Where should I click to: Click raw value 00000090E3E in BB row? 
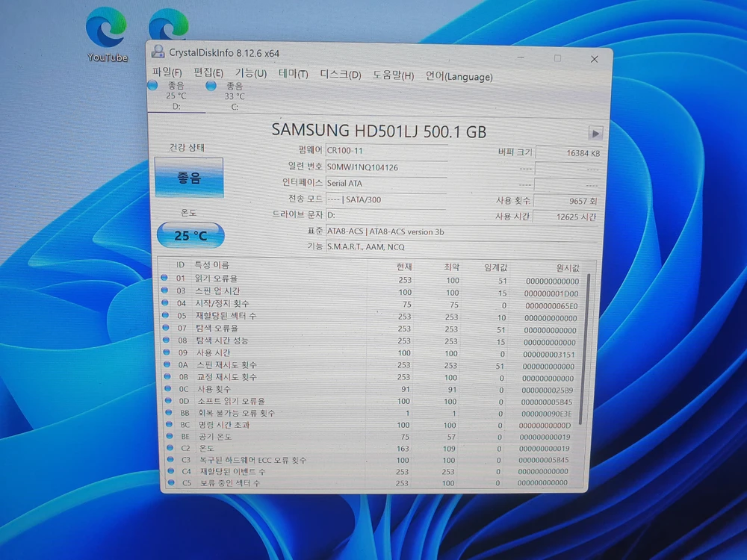tap(546, 414)
